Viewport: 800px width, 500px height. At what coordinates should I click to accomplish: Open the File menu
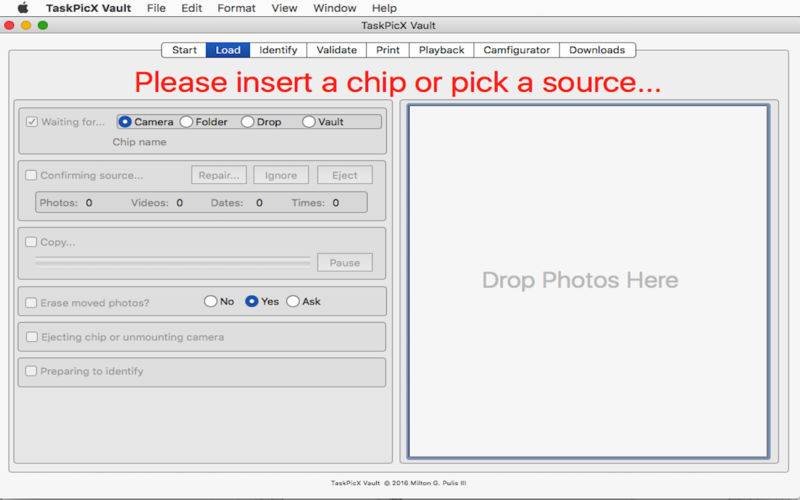[x=156, y=8]
